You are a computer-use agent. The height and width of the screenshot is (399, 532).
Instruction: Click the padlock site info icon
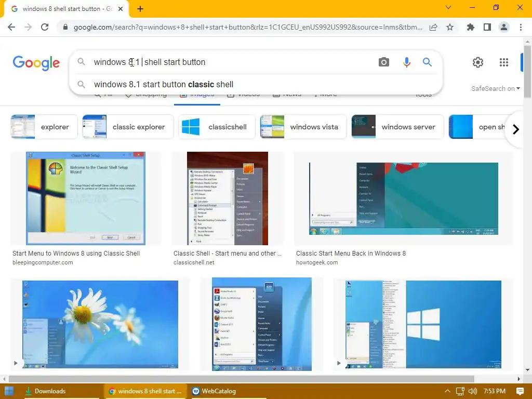(x=65, y=27)
